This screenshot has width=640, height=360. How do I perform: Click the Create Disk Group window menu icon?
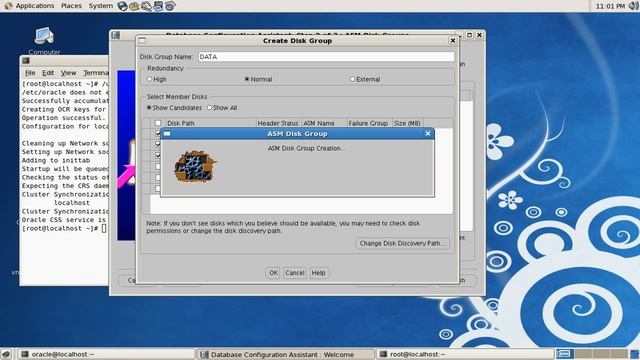point(142,40)
